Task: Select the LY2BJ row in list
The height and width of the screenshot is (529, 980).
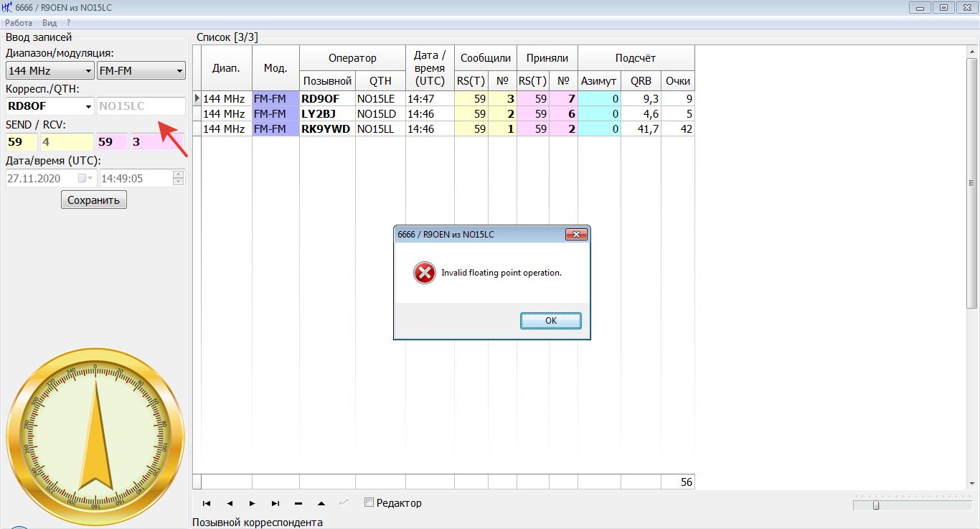Action: tap(327, 113)
